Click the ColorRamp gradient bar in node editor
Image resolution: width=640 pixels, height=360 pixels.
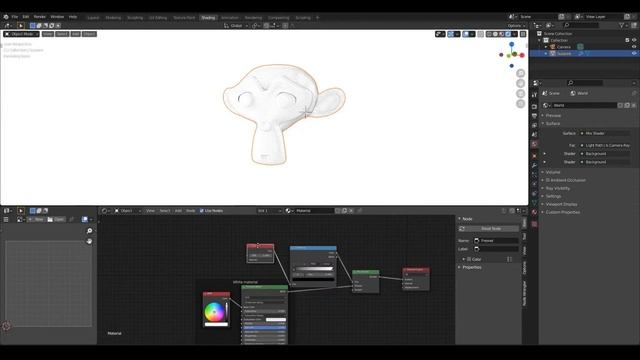(x=313, y=269)
